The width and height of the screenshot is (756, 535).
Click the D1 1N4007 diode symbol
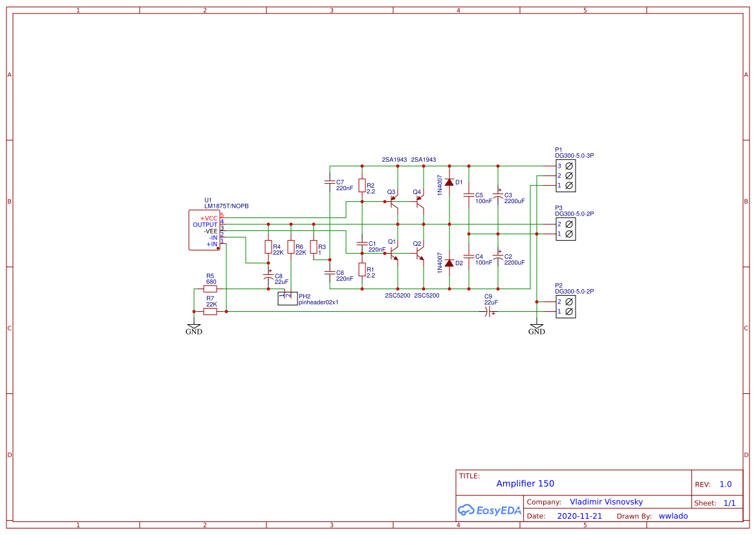click(449, 182)
